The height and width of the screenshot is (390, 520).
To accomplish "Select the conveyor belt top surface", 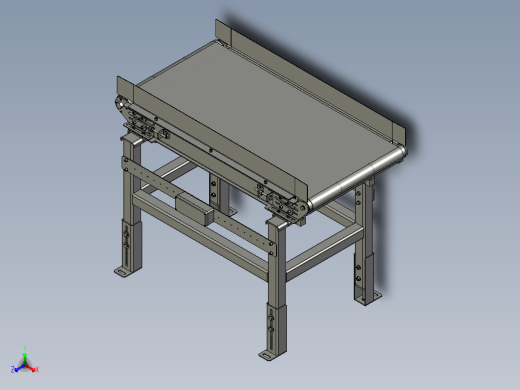I will [267, 123].
